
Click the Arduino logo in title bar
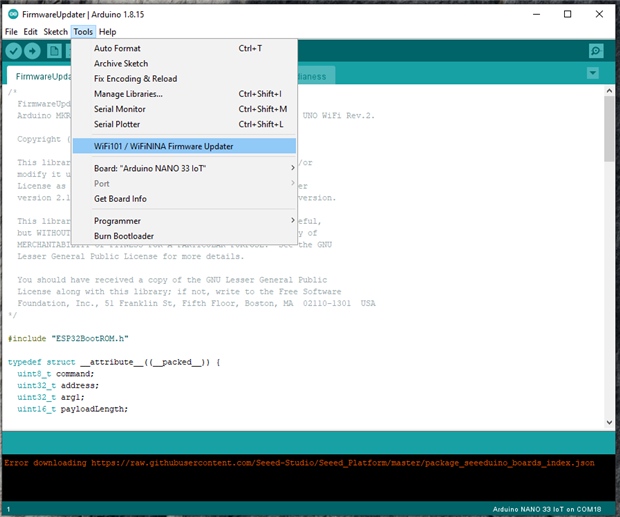pos(12,15)
